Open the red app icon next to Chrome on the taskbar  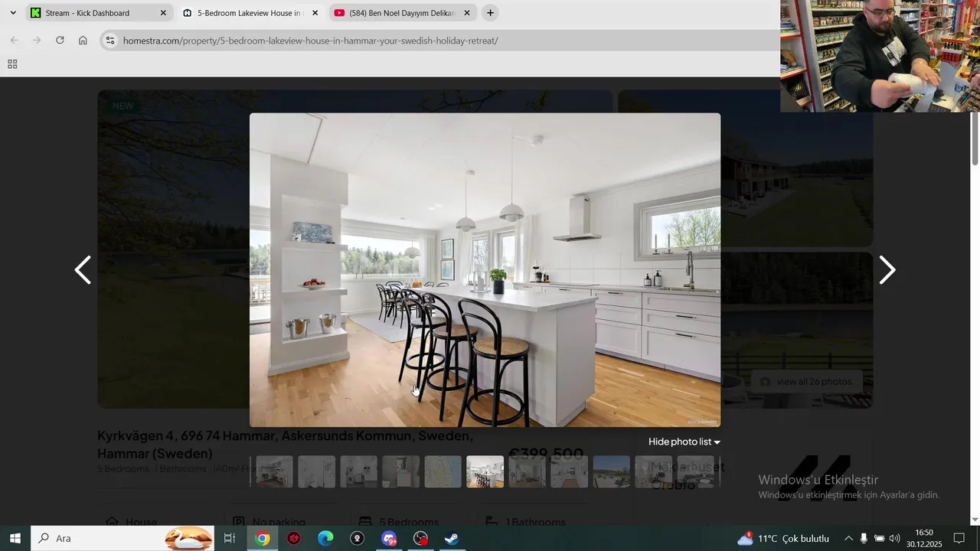coord(294,538)
